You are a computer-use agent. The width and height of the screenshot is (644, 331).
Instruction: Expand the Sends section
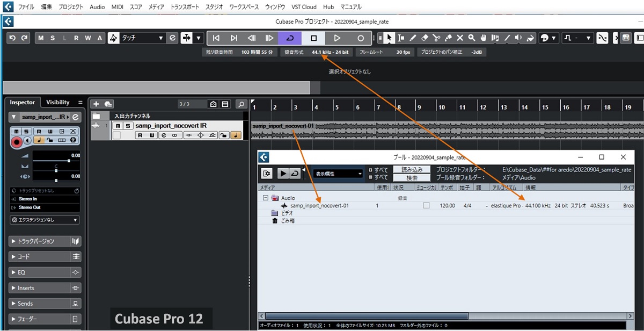45,304
